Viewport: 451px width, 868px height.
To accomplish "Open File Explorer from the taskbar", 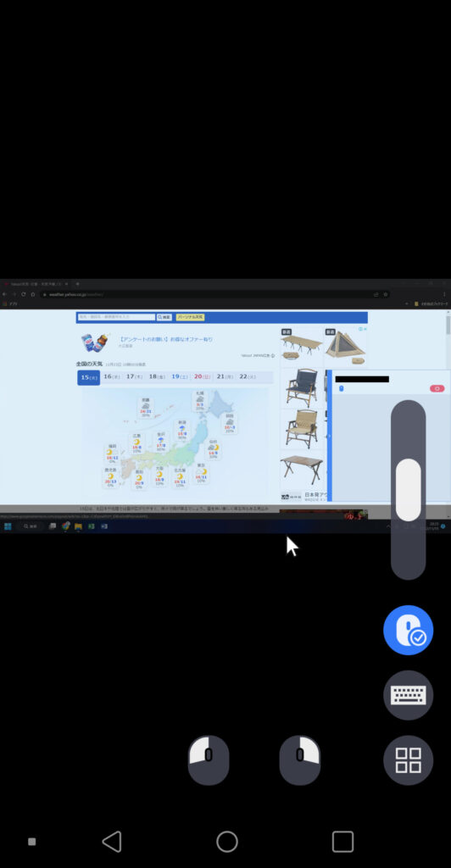I will pos(79,526).
